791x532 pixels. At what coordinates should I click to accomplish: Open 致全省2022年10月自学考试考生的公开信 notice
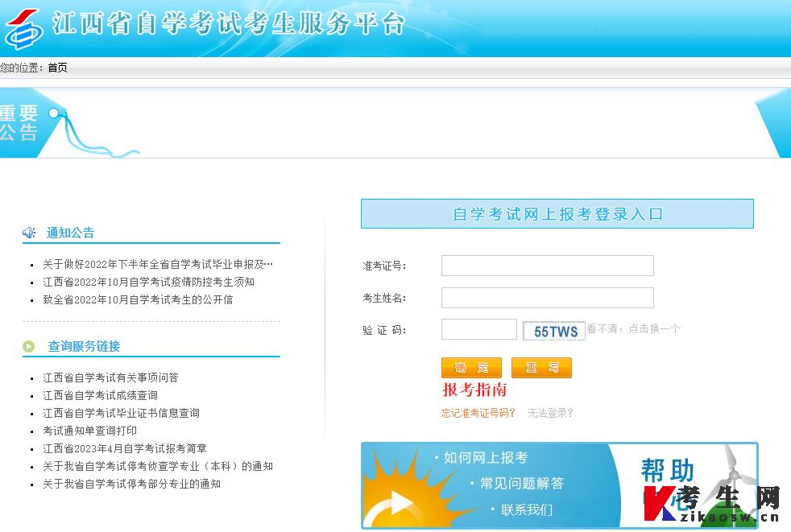pyautogui.click(x=138, y=299)
